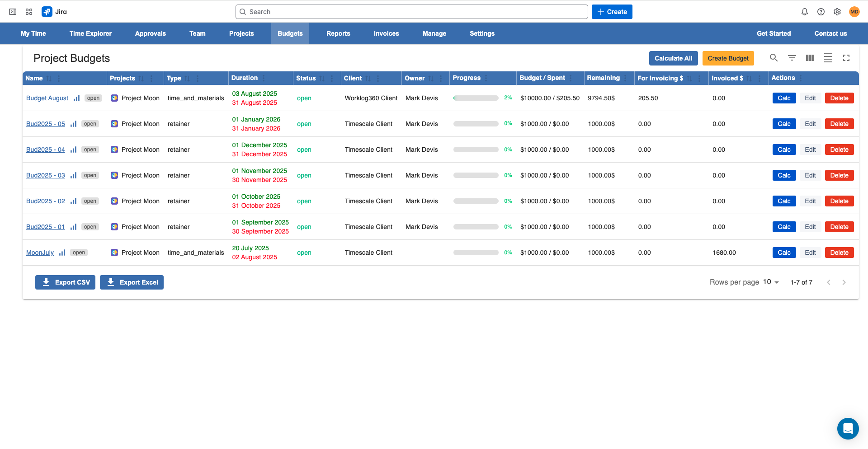Click the Create Budget button

coord(728,58)
